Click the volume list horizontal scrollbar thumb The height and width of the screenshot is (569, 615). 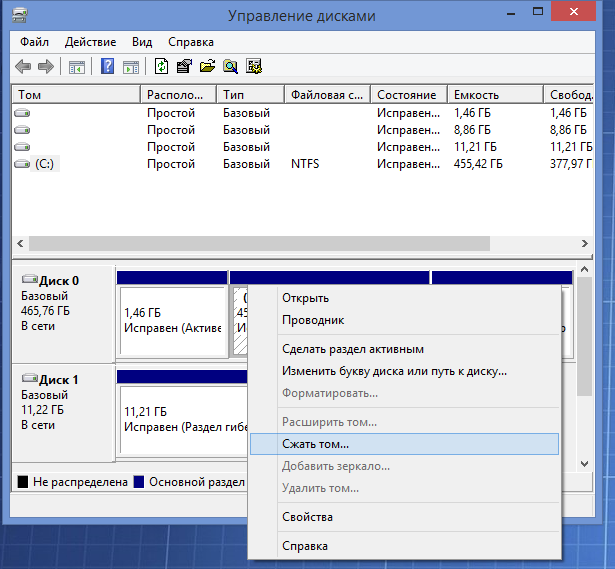(x=259, y=244)
